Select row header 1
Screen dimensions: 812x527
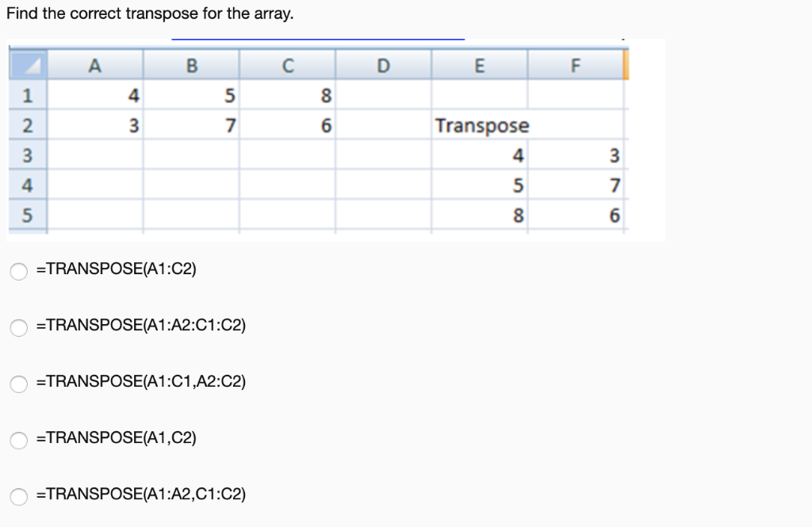coord(28,95)
